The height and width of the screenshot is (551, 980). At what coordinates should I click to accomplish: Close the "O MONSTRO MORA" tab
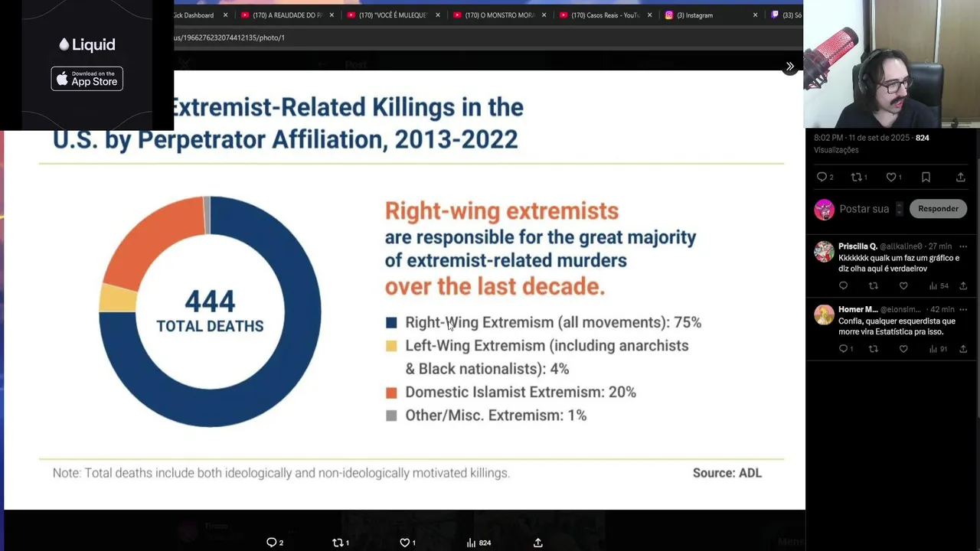pos(544,15)
